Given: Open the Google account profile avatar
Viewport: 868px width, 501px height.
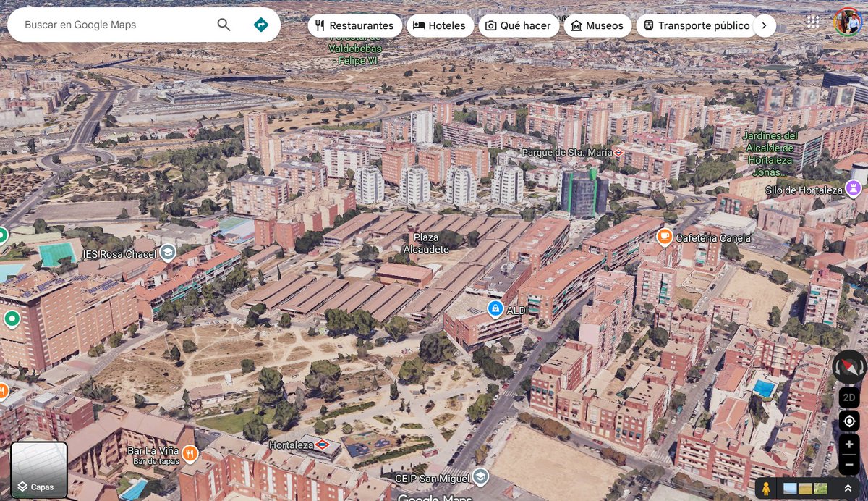Looking at the screenshot, I should click(x=847, y=22).
